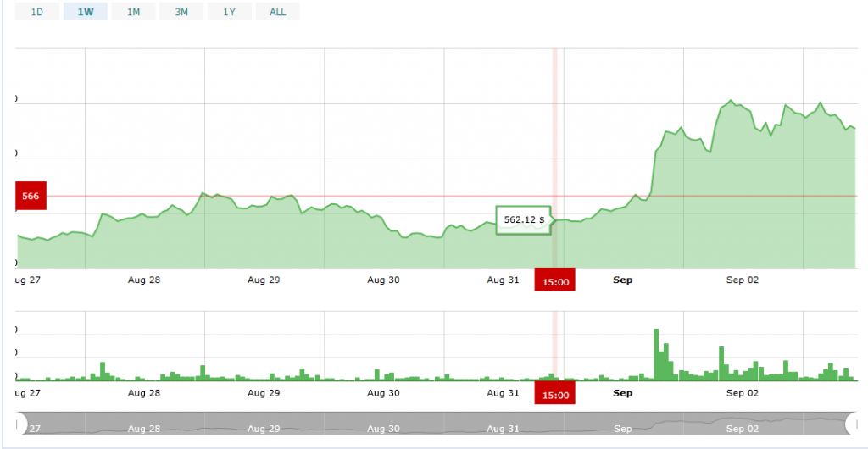Click the Aug 31 label under price chart
This screenshot has width=868, height=449.
click(x=503, y=280)
